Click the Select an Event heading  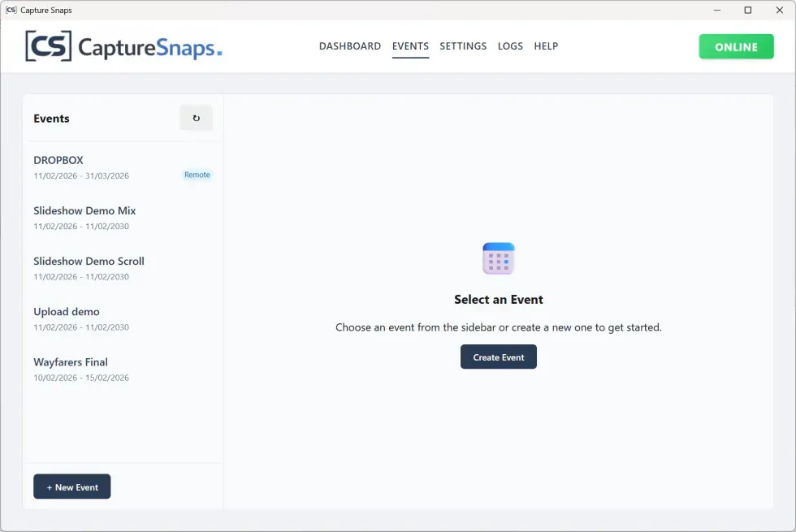tap(498, 300)
